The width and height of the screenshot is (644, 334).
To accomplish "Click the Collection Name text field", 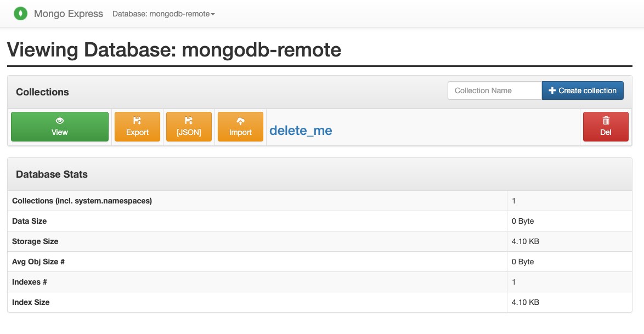I will [x=494, y=90].
